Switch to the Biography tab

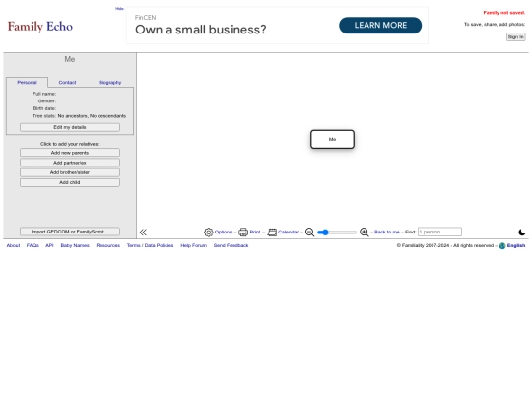109,82
